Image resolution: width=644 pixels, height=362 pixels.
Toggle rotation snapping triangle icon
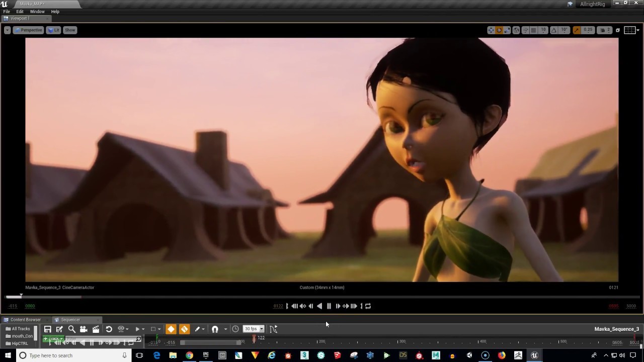[x=554, y=30]
